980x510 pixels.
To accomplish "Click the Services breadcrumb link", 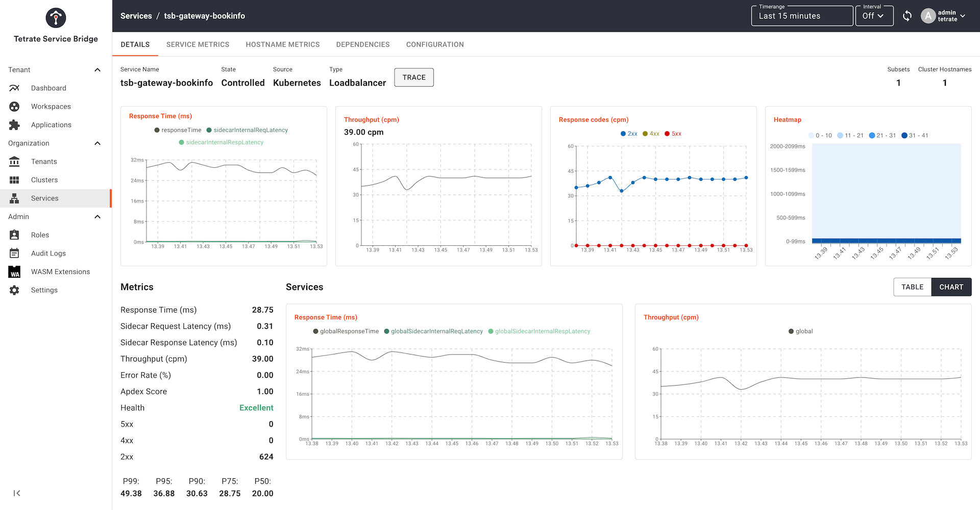I will coord(136,16).
